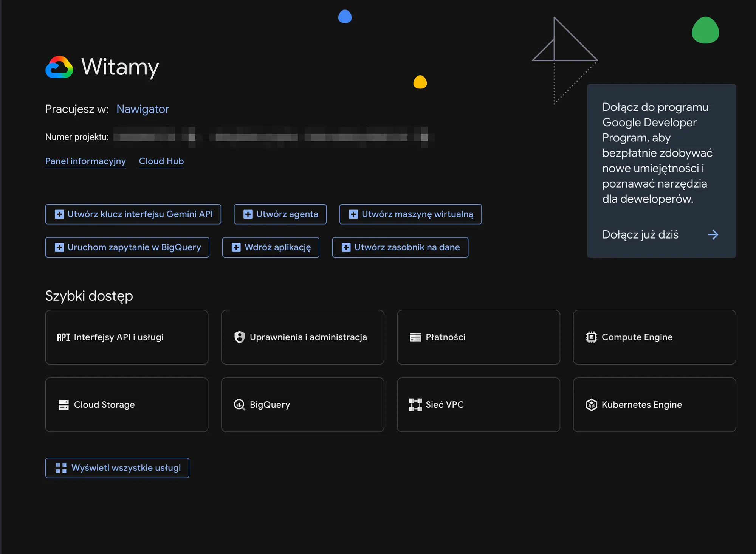Click plus icon on Utwórz zasobnik na dane
756x554 pixels.
[x=346, y=248]
